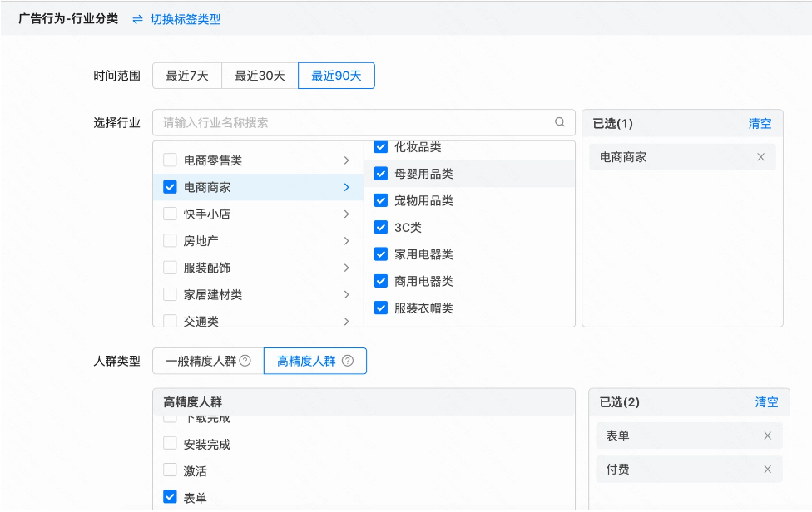Check the 激活 checkbox
This screenshot has width=812, height=512.
170,468
